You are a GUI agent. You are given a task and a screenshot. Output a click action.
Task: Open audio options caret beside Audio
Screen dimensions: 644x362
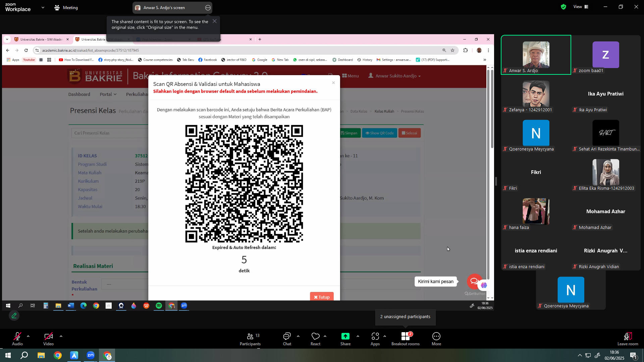tap(28, 336)
